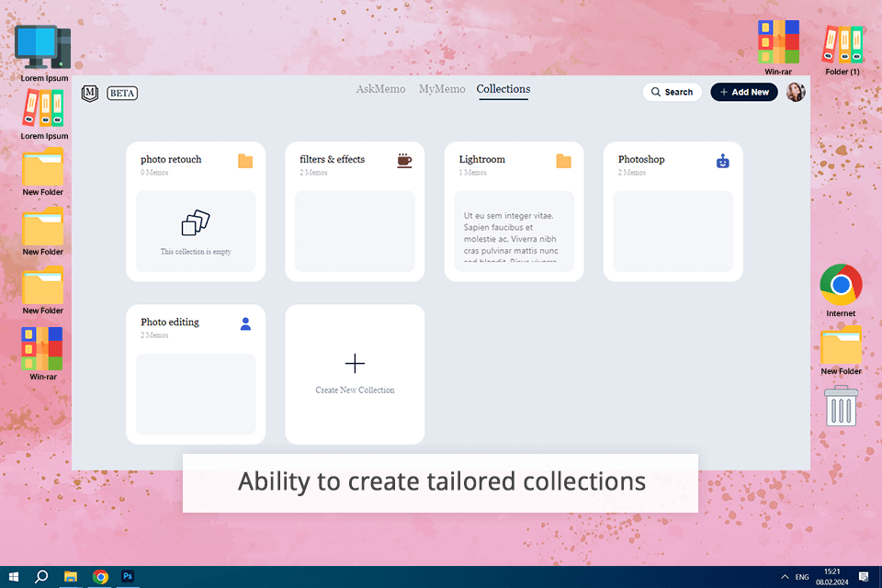Click the Add New button

[x=743, y=92]
